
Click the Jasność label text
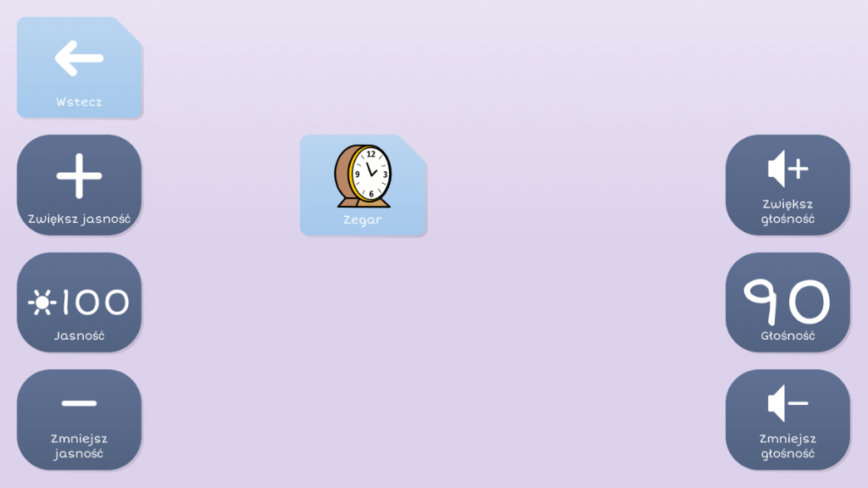click(79, 335)
